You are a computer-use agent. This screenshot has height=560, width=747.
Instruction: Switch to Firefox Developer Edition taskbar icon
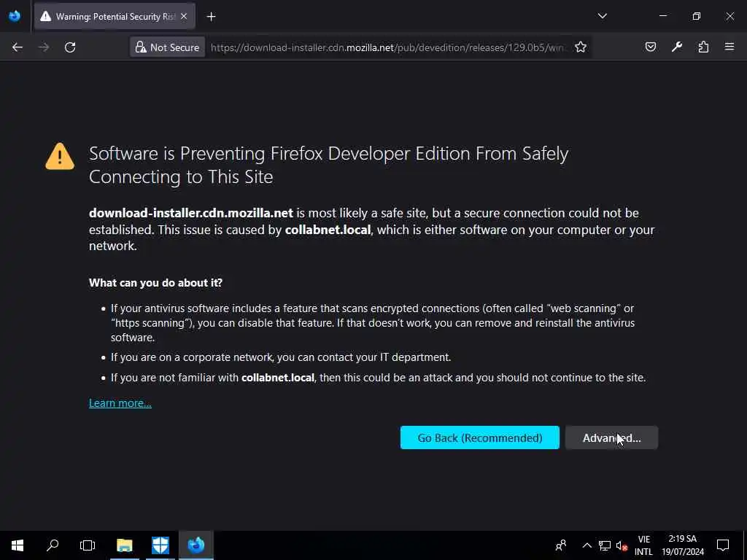(x=196, y=545)
